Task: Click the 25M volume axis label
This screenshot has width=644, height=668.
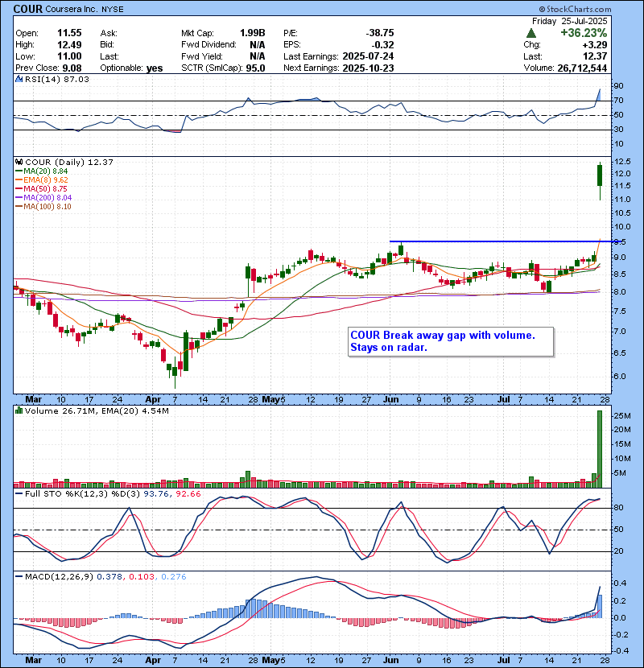Action: 623,415
